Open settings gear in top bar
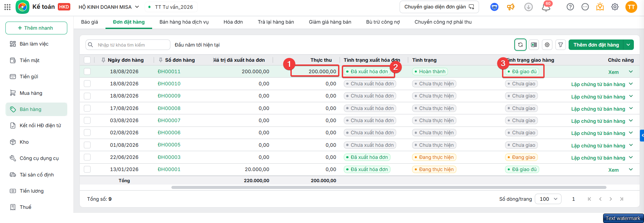This screenshot has width=644, height=223. 615,7
